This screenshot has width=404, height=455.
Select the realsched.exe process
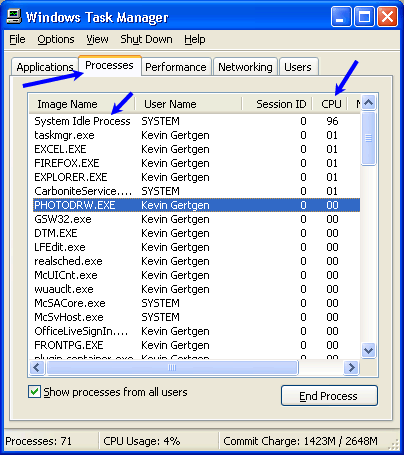point(196,261)
